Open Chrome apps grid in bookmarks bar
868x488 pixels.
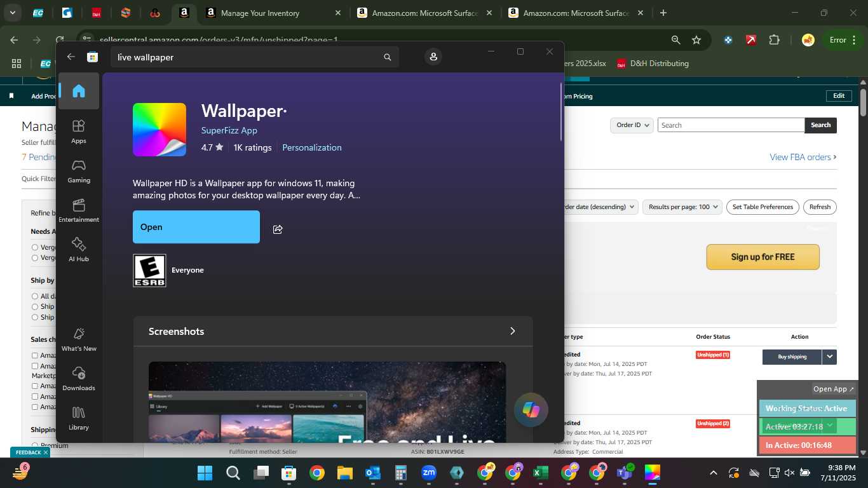coord(17,64)
